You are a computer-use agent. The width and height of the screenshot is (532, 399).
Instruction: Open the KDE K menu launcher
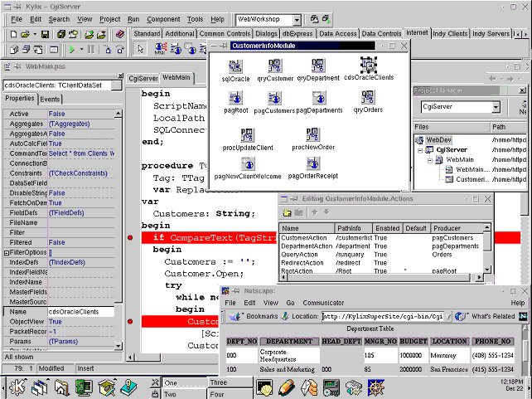pyautogui.click(x=17, y=387)
